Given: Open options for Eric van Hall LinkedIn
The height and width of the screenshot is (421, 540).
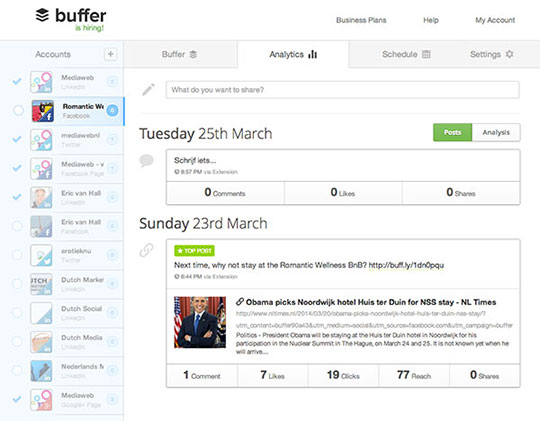Looking at the screenshot, I should coord(112,197).
